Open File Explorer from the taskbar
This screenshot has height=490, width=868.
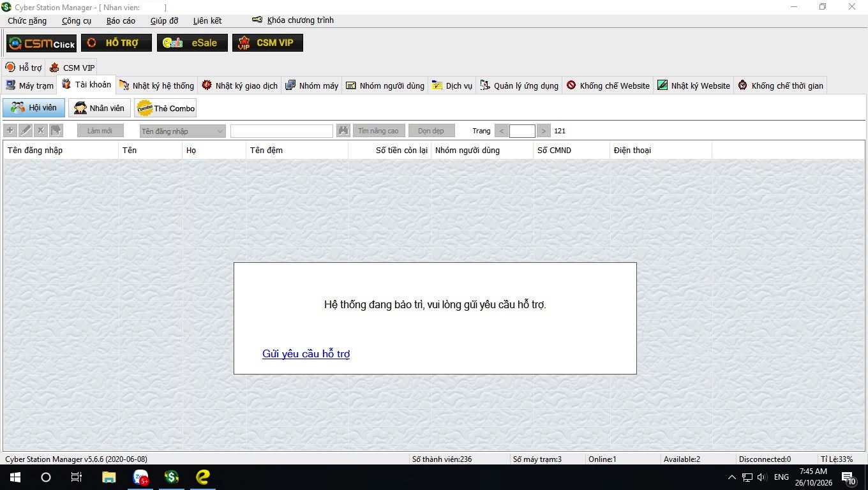click(x=109, y=477)
